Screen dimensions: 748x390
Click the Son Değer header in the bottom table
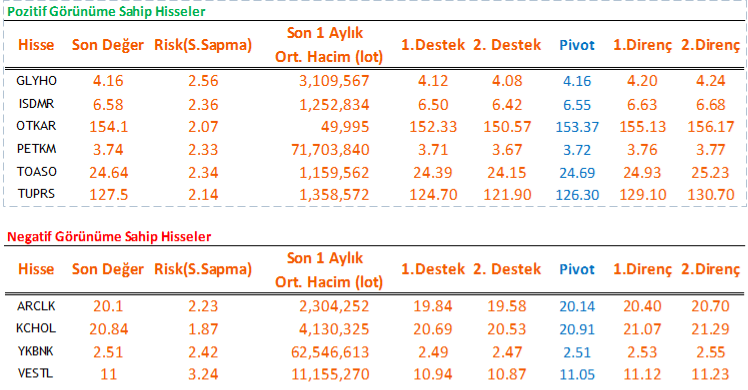click(x=108, y=269)
